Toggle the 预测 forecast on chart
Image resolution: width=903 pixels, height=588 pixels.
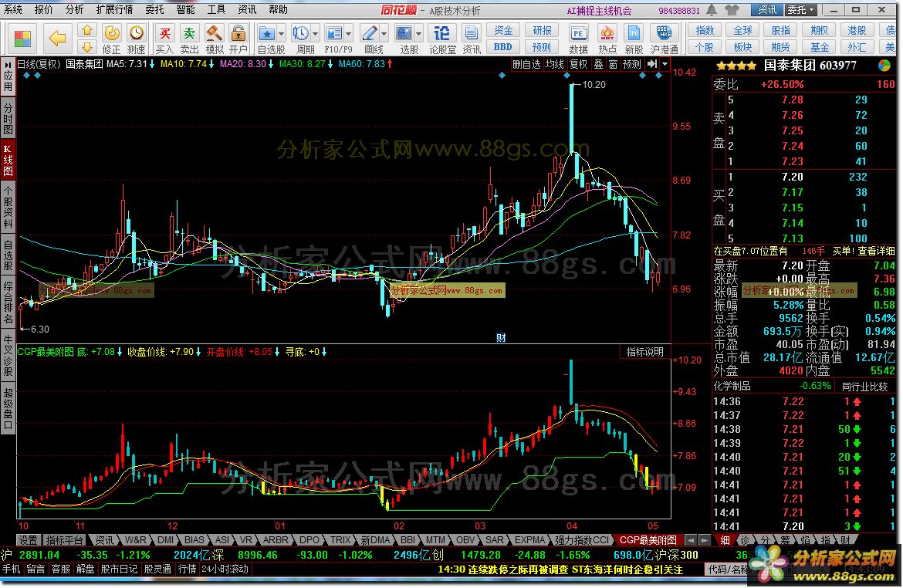click(632, 64)
